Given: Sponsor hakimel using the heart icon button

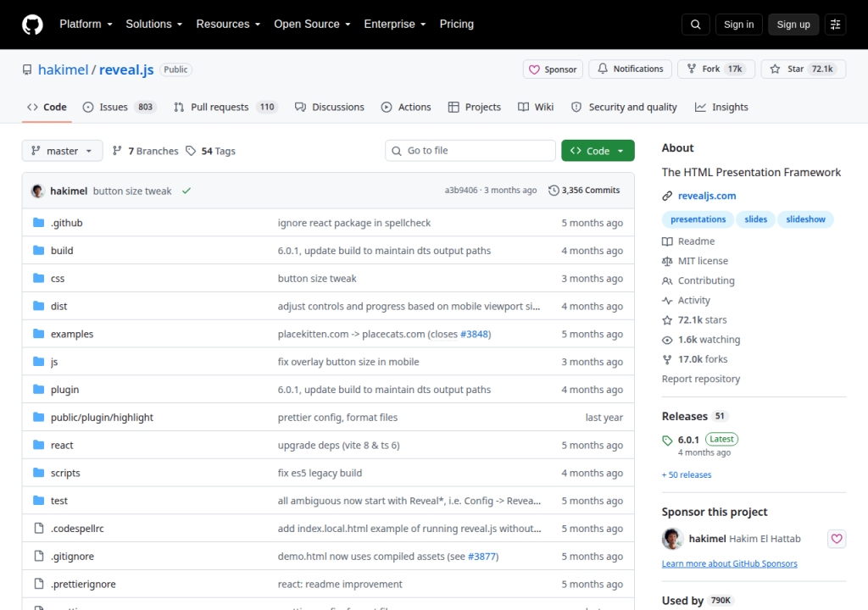Looking at the screenshot, I should pos(837,539).
